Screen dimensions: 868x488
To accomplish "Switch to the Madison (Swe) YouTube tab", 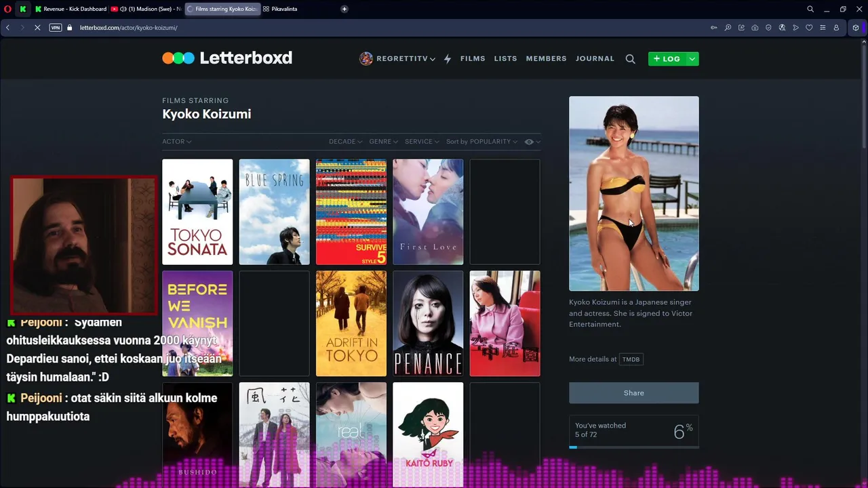I will pos(146,9).
